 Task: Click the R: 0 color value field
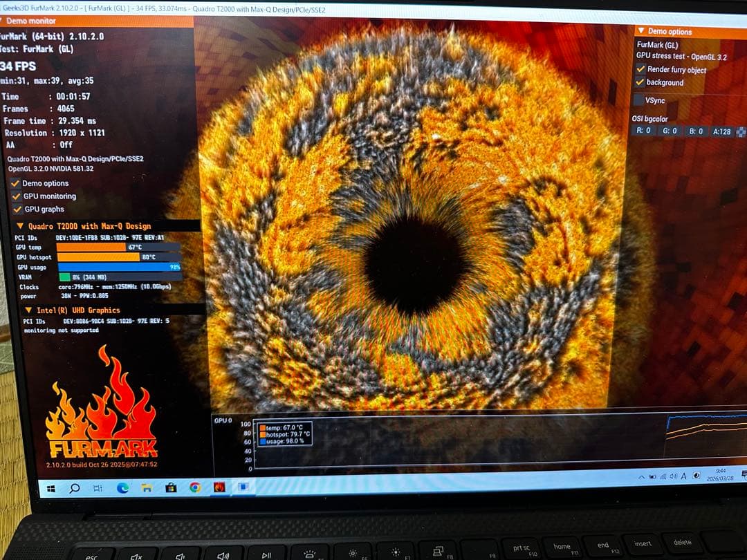[643, 131]
